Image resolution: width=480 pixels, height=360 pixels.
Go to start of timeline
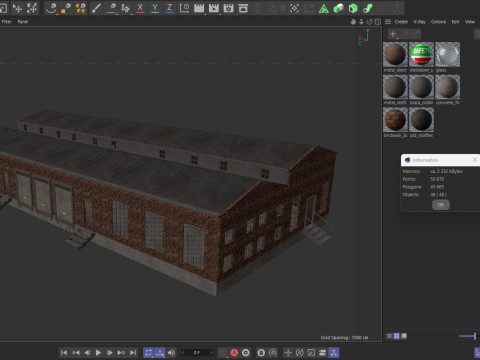[64, 352]
